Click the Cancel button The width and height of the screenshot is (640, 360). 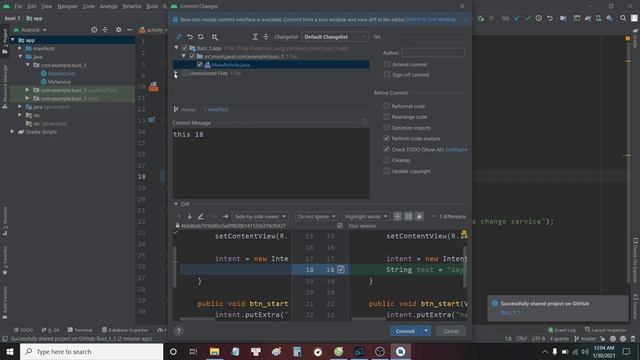tap(451, 331)
